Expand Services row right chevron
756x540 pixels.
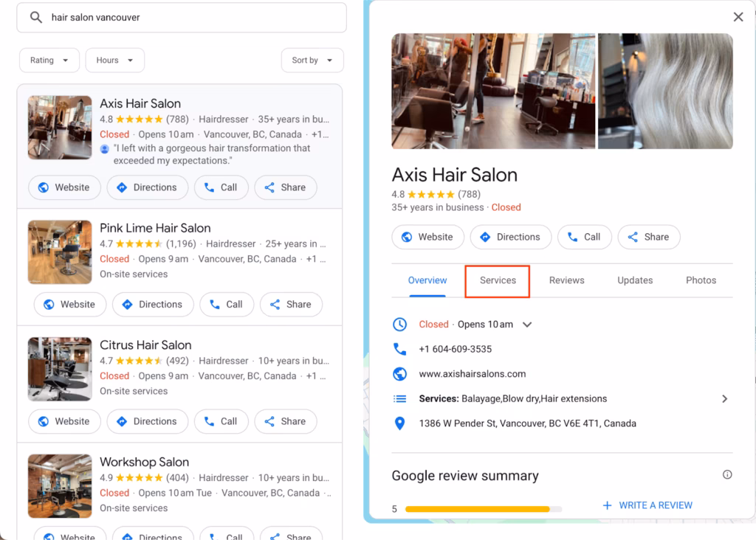click(x=724, y=399)
